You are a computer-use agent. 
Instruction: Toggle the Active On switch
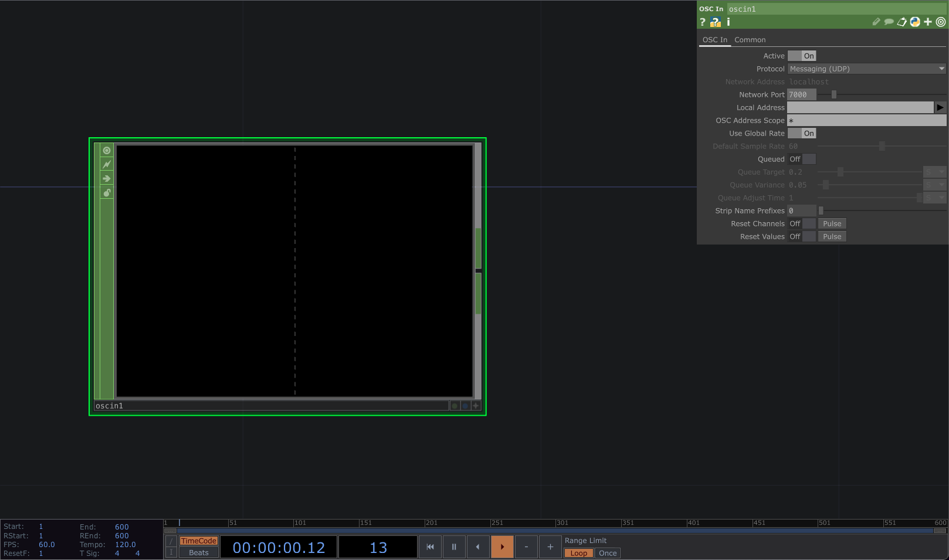[802, 56]
